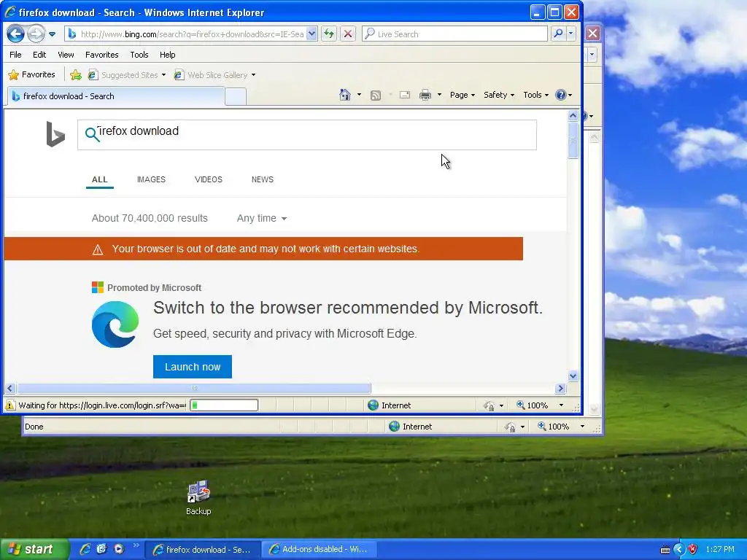Launch Internet Explorer from Quick Launch
747x560 pixels.
click(85, 549)
